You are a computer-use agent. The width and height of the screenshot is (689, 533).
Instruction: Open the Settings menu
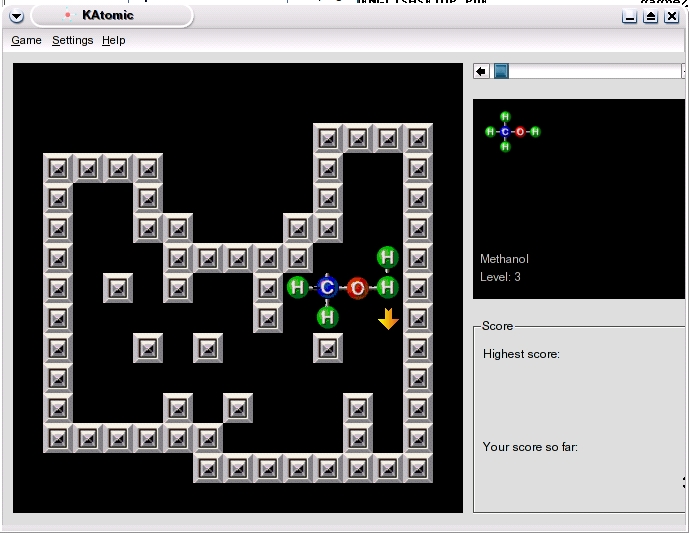tap(72, 40)
